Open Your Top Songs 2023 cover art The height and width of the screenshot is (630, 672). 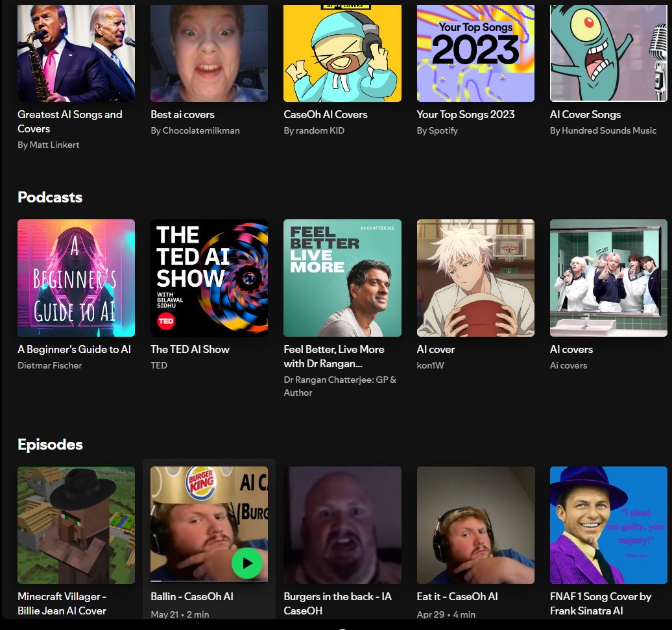coord(475,53)
